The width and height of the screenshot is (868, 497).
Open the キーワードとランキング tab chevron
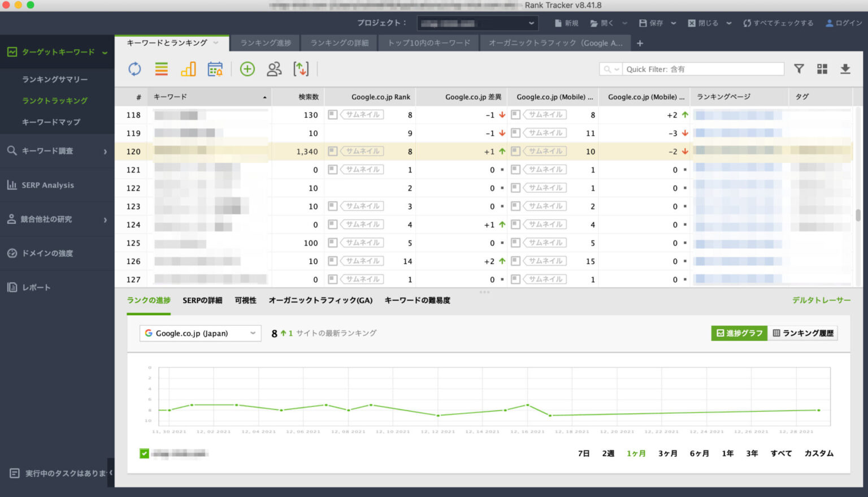tap(216, 43)
